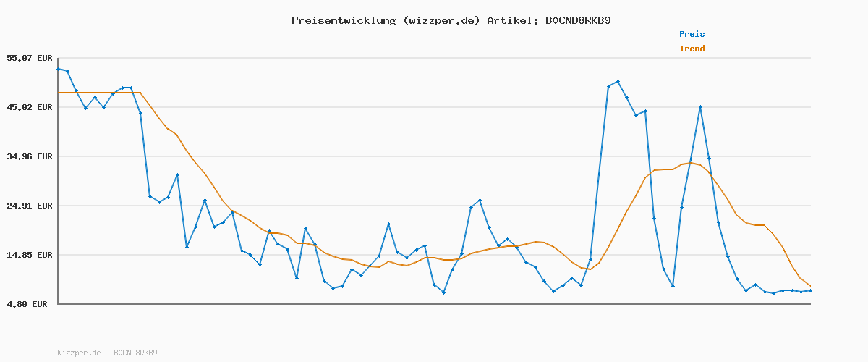The image size is (868, 362).
Task: Click the 45.02 EUR axis label
Action: 29,107
